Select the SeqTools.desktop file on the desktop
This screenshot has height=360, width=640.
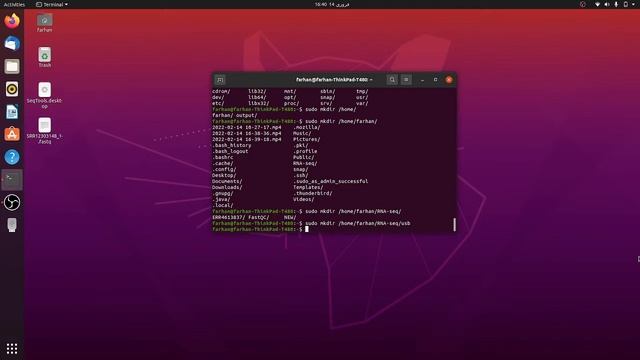click(44, 95)
